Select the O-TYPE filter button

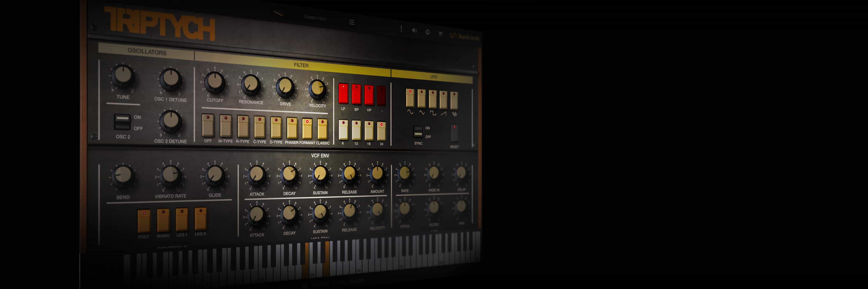point(276,128)
